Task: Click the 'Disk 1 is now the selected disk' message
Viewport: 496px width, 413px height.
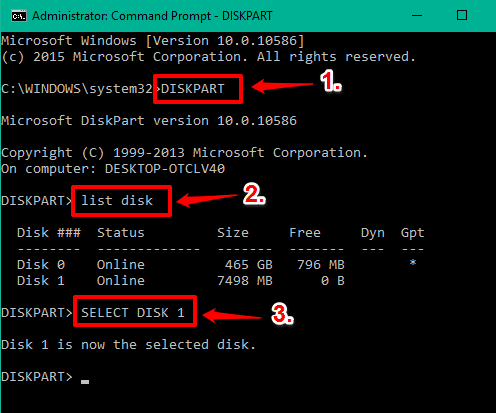Action: pos(128,345)
